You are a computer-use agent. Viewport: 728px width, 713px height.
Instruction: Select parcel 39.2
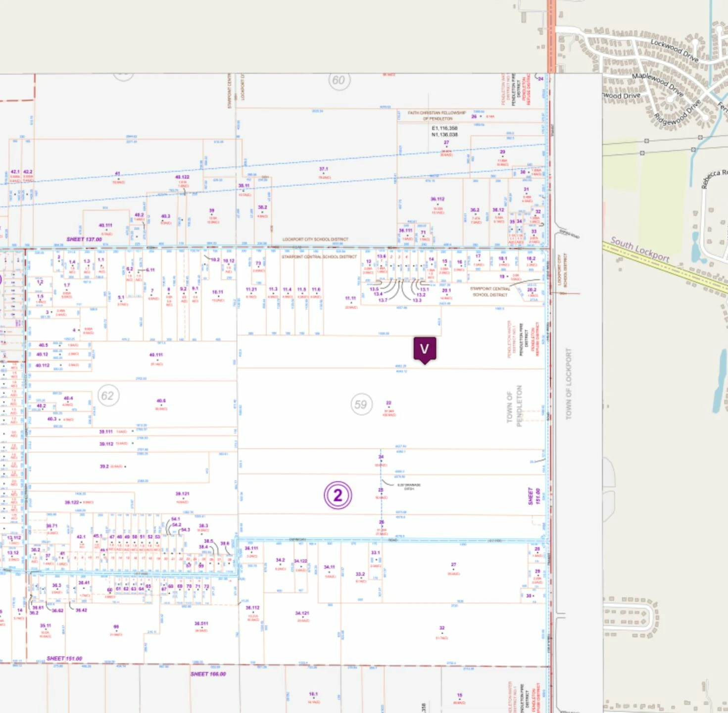click(104, 466)
